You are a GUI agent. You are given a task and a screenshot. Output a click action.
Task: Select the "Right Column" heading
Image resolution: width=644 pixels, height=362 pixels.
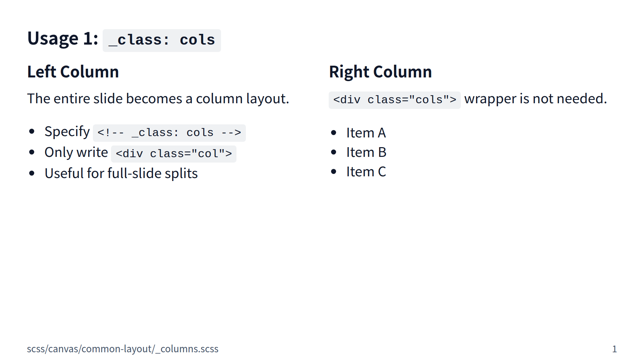click(x=380, y=72)
